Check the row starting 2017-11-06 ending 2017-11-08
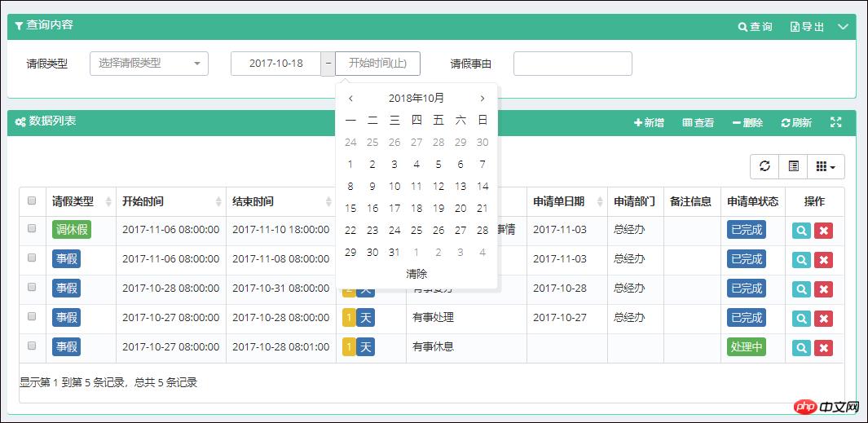This screenshot has height=423, width=868. (x=32, y=258)
